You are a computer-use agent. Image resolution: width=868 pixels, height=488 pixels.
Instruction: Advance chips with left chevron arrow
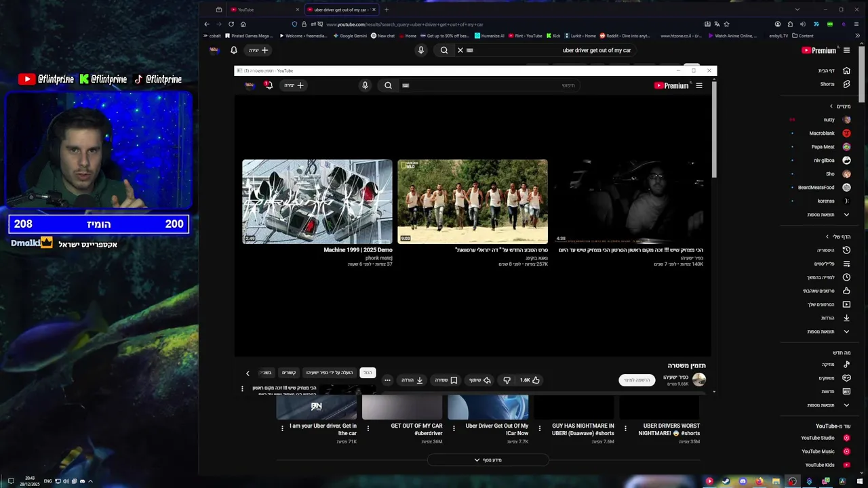(x=248, y=373)
